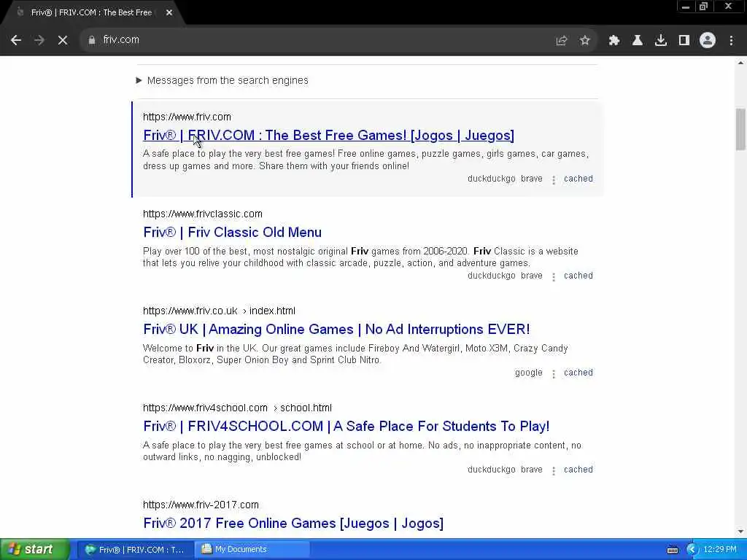Image resolution: width=747 pixels, height=560 pixels.
Task: Open the Chrome three-dot menu
Action: point(731,41)
